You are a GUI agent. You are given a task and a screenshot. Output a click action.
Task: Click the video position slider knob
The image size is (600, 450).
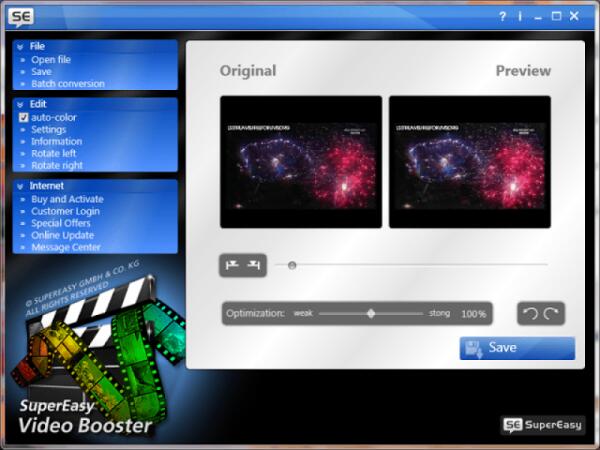point(292,265)
